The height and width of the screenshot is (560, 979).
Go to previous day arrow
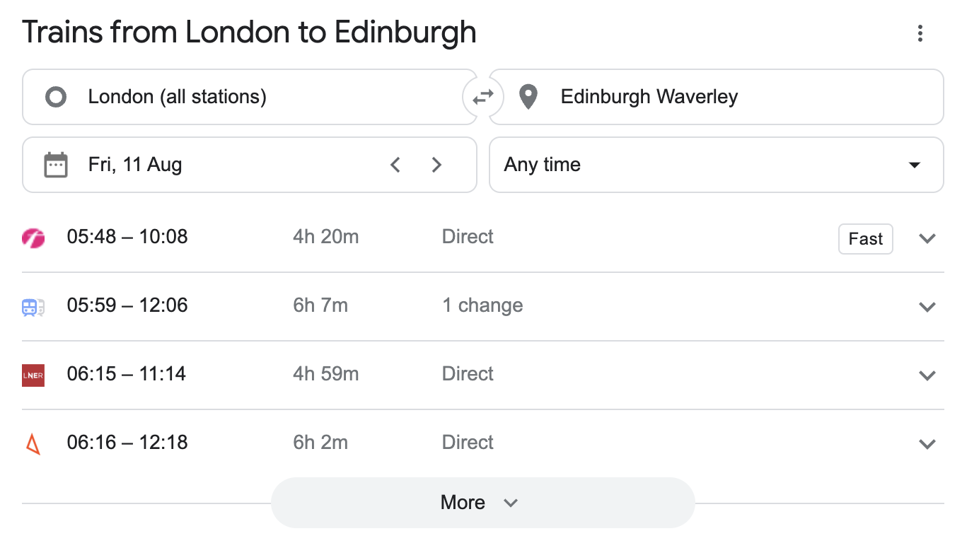click(395, 165)
